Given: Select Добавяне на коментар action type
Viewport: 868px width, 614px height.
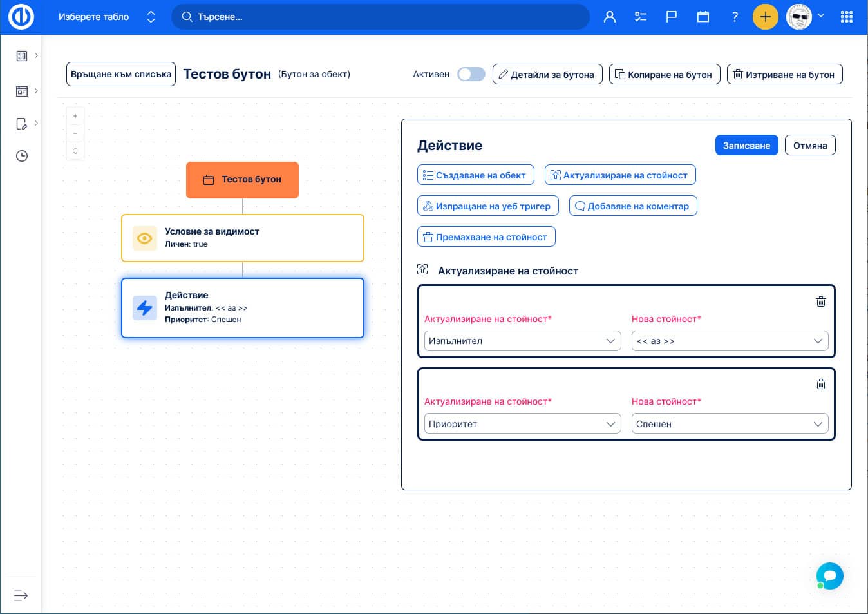Looking at the screenshot, I should (x=633, y=206).
